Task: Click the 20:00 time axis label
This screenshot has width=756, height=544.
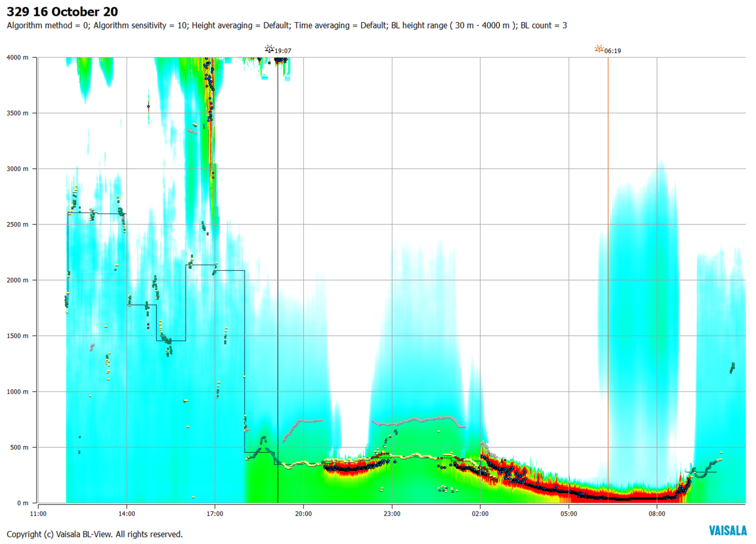Action: (x=303, y=514)
